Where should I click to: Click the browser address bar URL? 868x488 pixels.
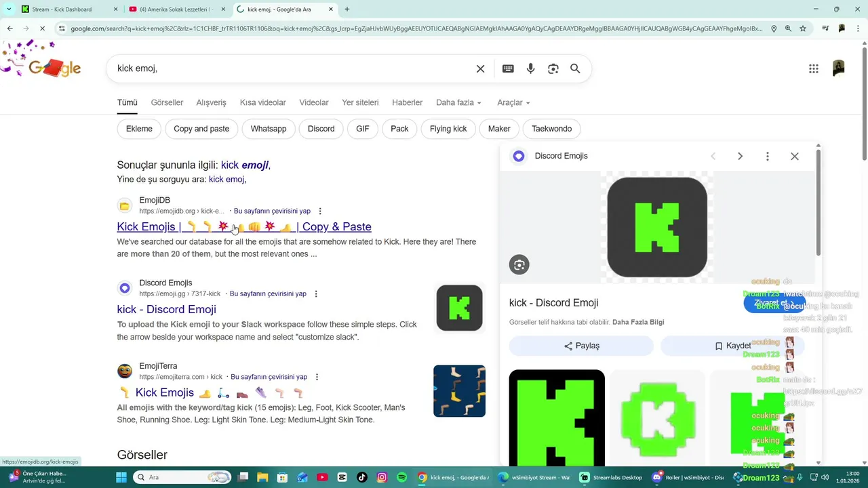pyautogui.click(x=416, y=28)
